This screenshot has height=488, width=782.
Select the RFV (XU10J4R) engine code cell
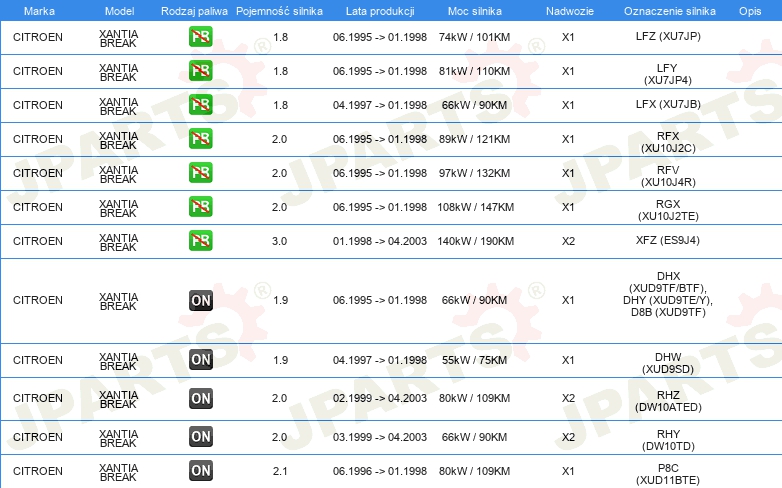point(668,176)
